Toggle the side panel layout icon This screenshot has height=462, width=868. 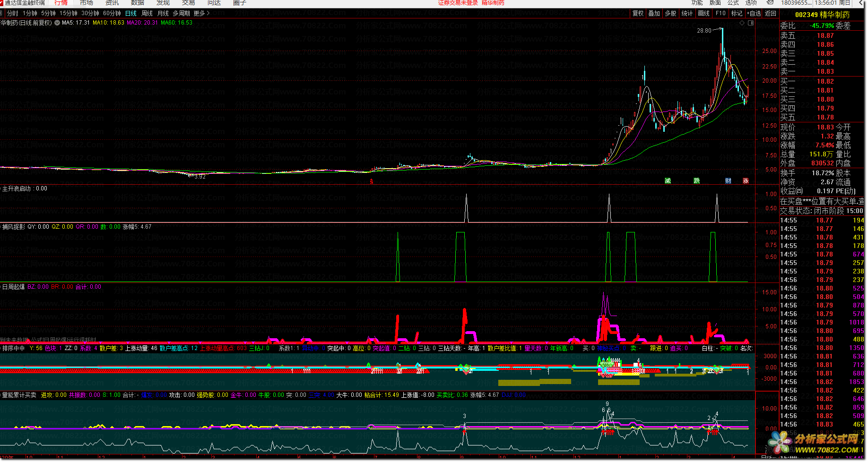pyautogui.click(x=750, y=23)
